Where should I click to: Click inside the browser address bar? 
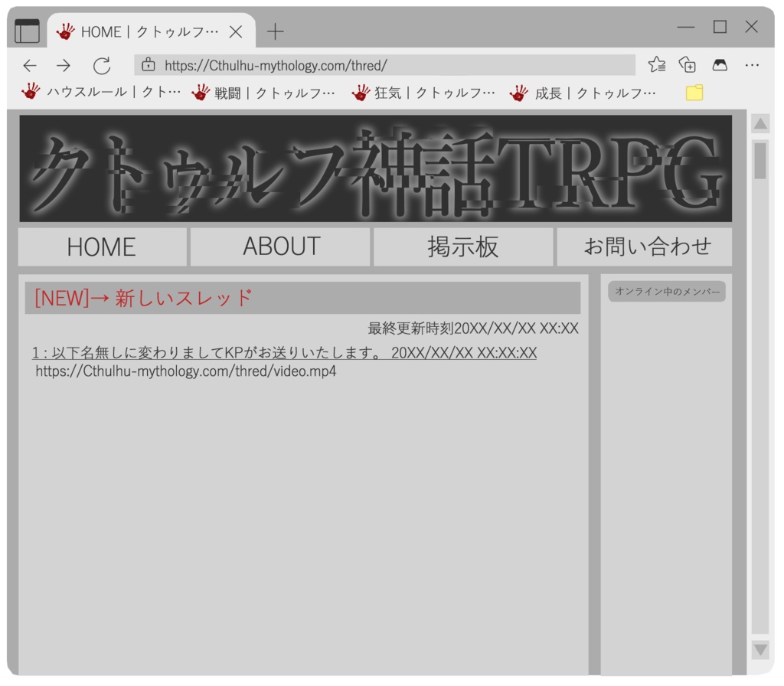tap(383, 65)
